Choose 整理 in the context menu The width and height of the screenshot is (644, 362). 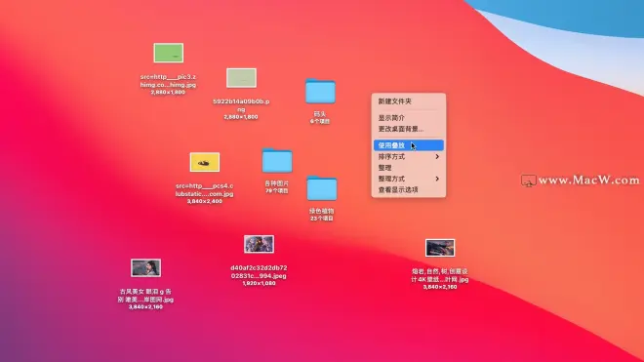tap(409, 168)
